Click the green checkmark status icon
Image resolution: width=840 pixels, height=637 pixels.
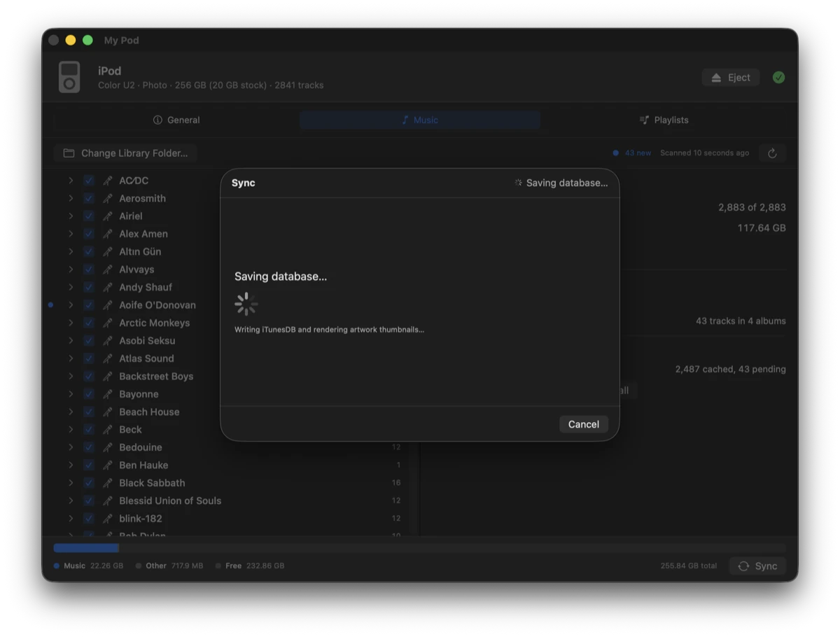[x=778, y=78]
